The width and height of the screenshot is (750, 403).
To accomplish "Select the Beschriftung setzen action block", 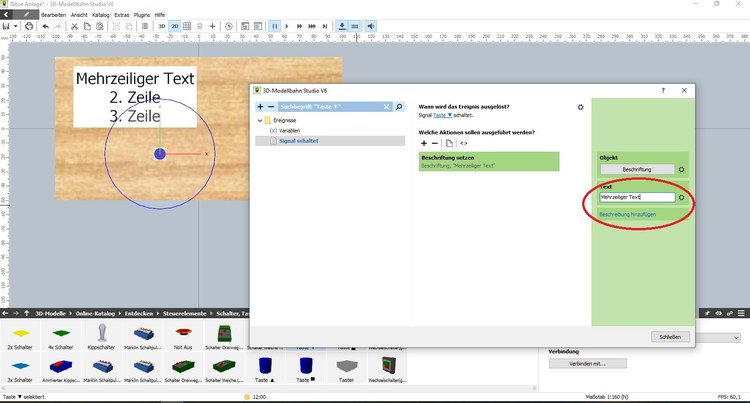I will tap(489, 162).
